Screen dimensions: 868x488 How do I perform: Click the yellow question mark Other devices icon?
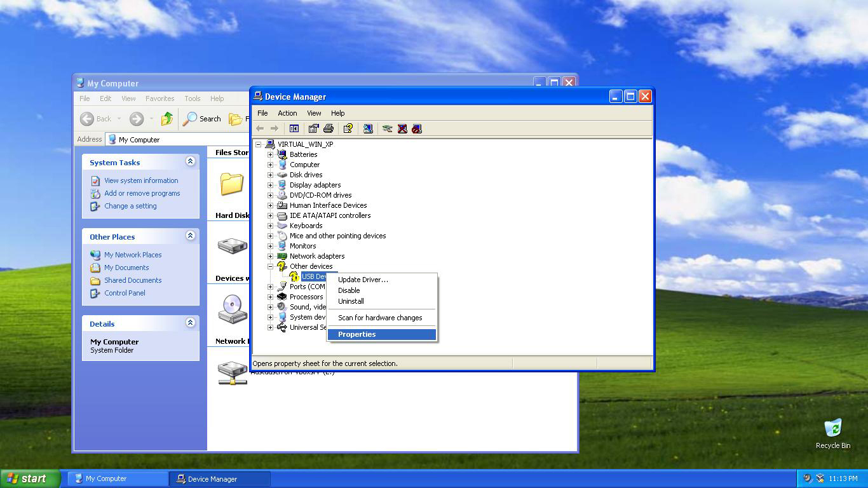tap(282, 266)
